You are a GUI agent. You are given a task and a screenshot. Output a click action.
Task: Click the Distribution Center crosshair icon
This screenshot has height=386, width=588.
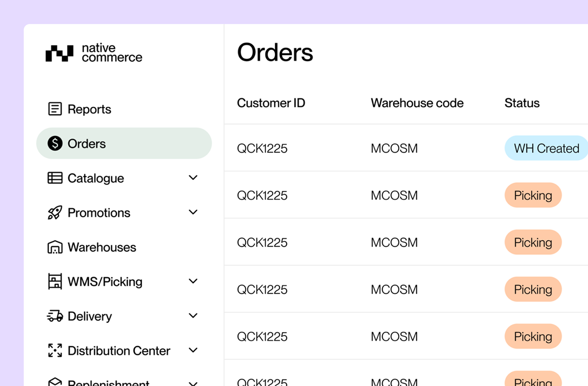54,350
